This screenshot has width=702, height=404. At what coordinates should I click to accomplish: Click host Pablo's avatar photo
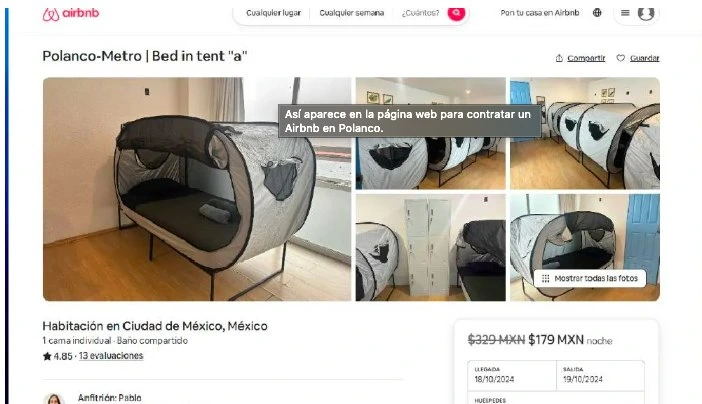click(54, 399)
